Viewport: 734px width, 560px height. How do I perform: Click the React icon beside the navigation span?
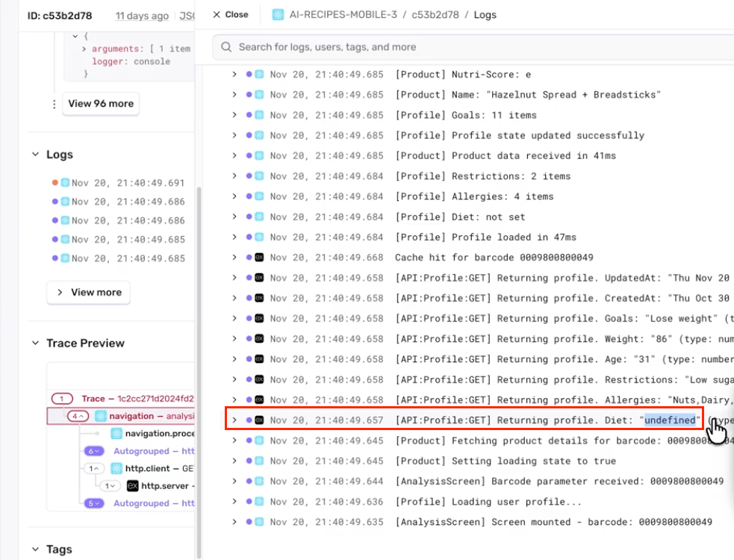point(101,416)
